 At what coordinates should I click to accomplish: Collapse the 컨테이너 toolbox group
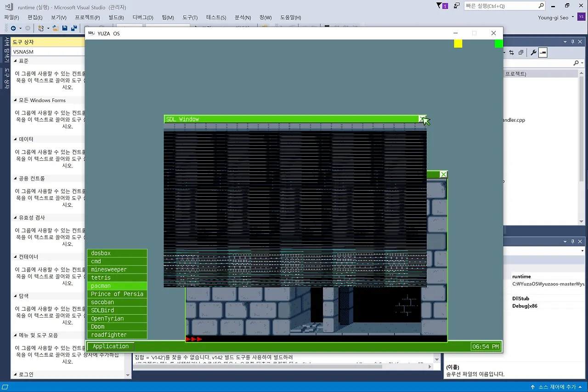(15, 256)
